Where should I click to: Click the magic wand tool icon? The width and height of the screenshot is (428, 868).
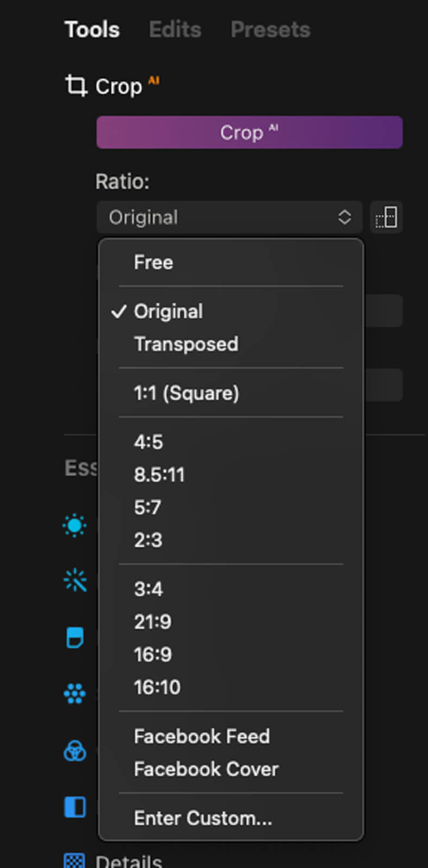point(75,580)
